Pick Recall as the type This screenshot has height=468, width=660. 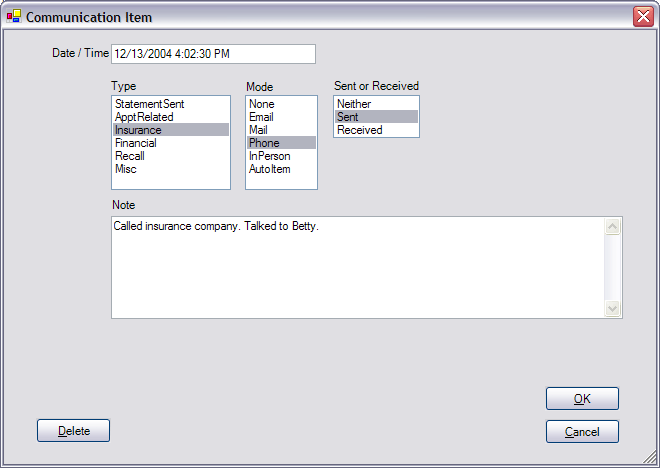pyautogui.click(x=171, y=156)
